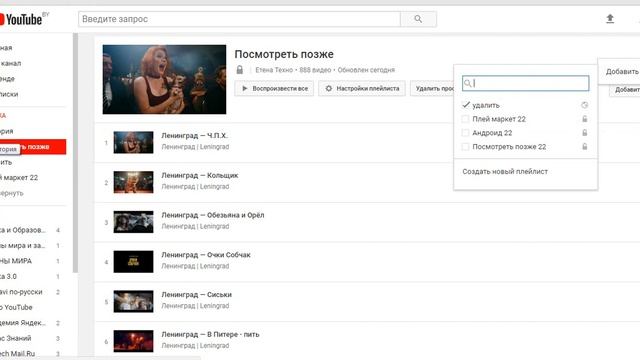
Task: Open video title Ленинград — В Питере - пить
Action: point(210,334)
